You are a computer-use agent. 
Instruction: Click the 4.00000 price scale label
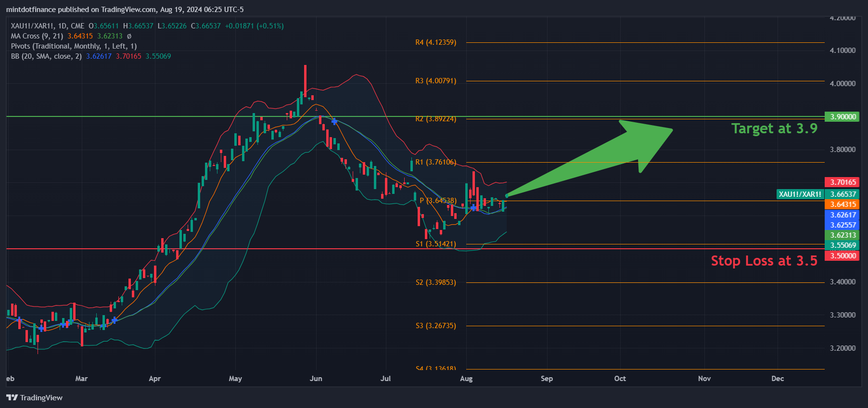point(843,84)
